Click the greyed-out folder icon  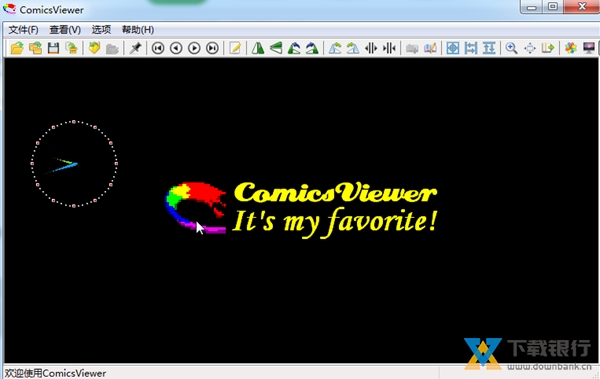[112, 48]
